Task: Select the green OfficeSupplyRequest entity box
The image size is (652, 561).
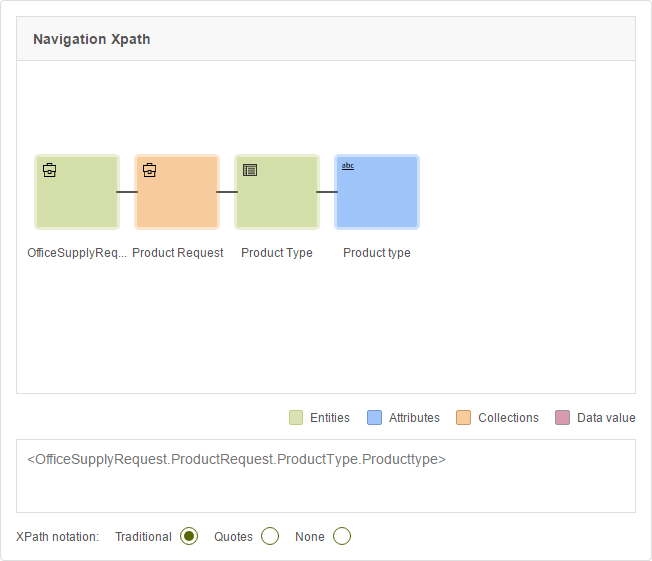Action: point(77,192)
